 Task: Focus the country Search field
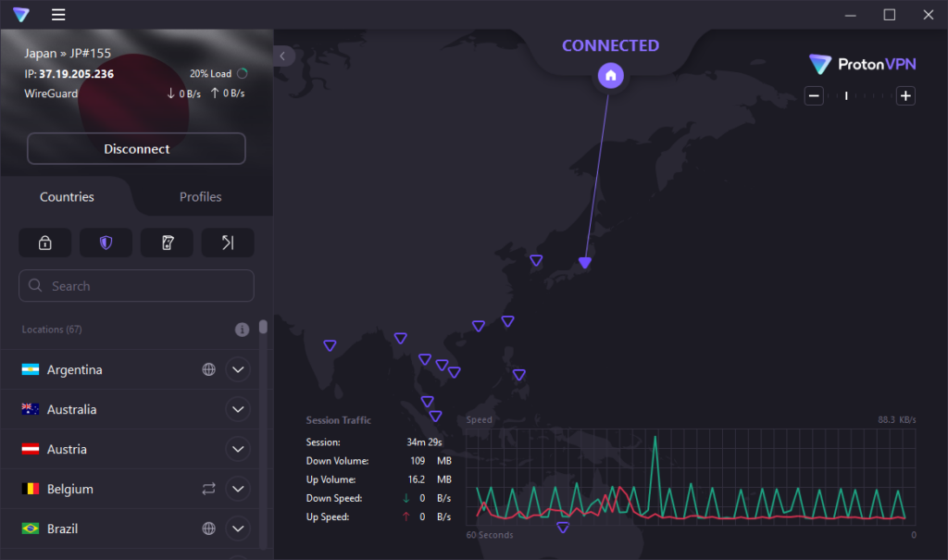(137, 285)
